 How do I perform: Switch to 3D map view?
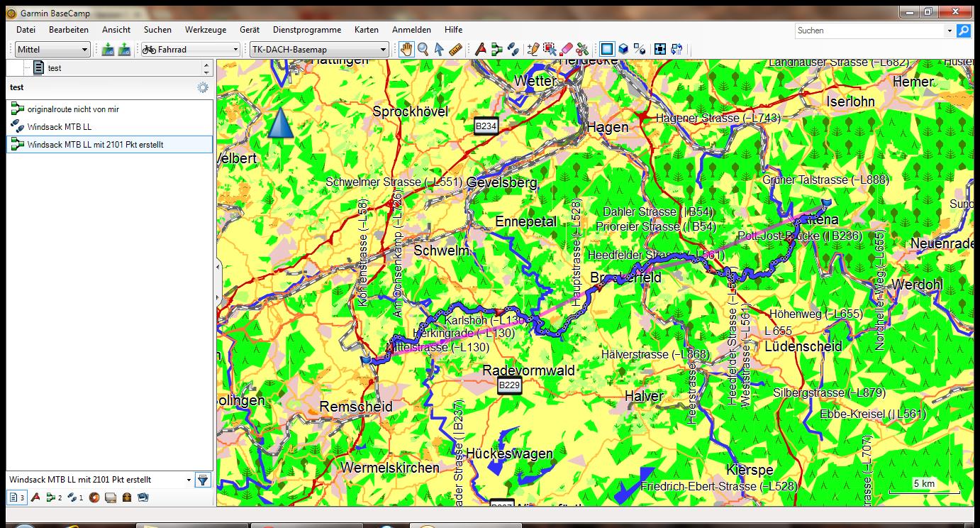(623, 49)
